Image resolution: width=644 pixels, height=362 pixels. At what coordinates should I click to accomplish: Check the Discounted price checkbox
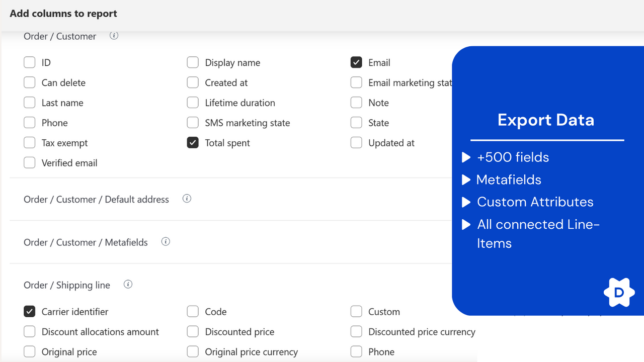(x=193, y=331)
